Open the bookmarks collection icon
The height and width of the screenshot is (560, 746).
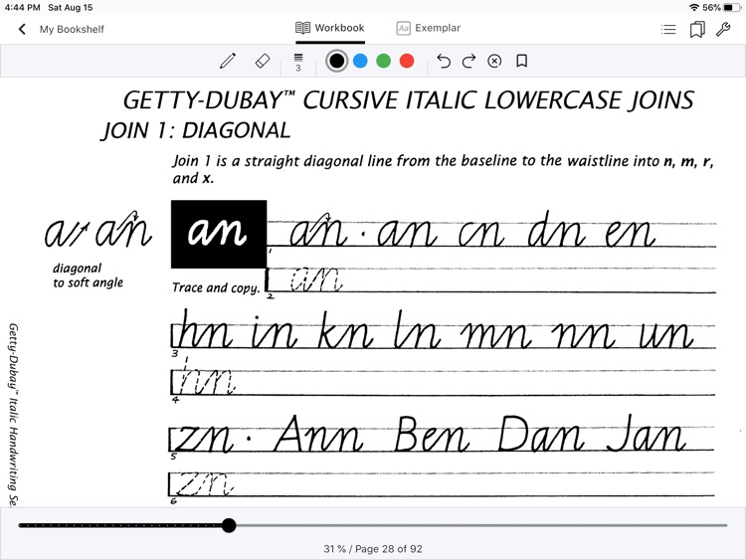(x=697, y=30)
